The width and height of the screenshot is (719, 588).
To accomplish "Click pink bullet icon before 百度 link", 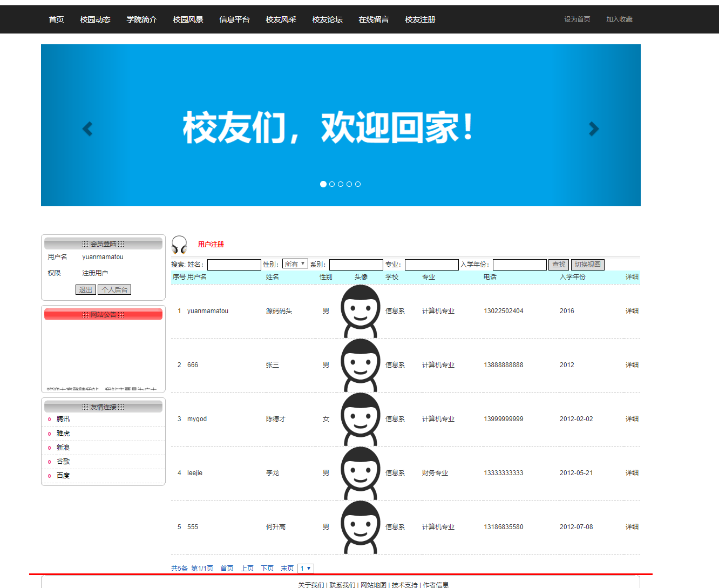I will click(49, 476).
